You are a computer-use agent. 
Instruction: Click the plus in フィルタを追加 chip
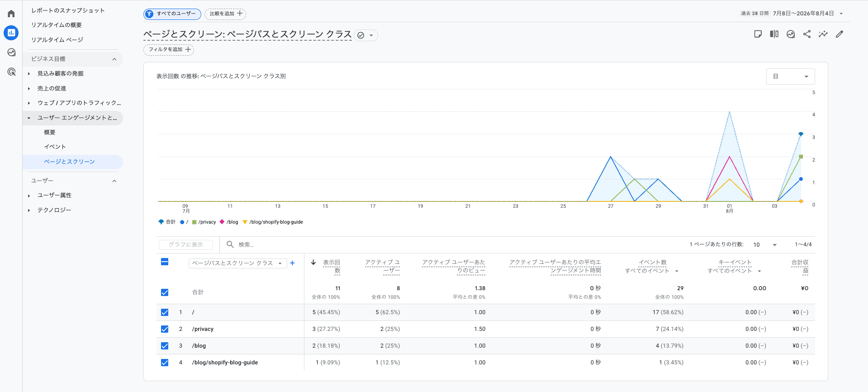188,49
